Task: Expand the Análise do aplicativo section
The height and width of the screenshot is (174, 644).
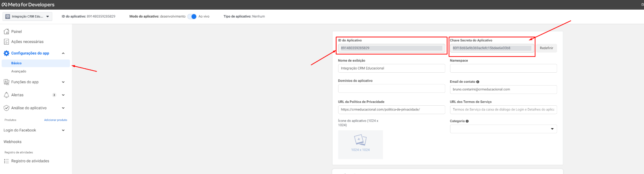Action: click(x=63, y=108)
